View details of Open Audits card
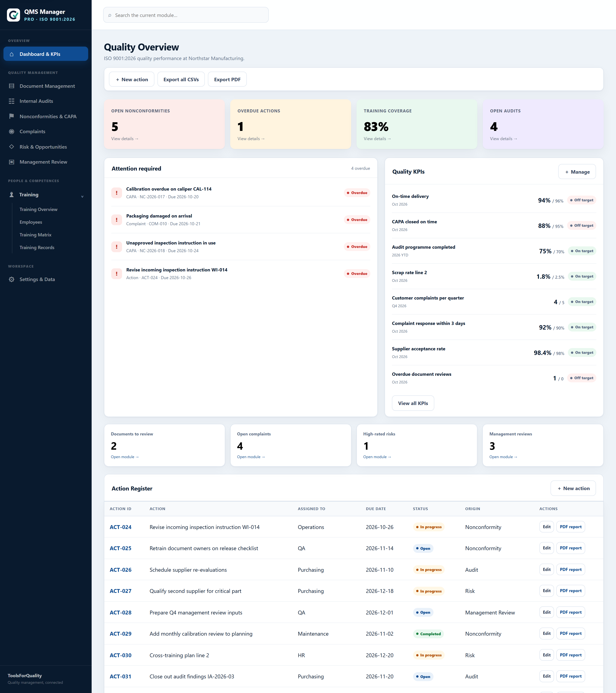616x693 pixels. click(503, 139)
